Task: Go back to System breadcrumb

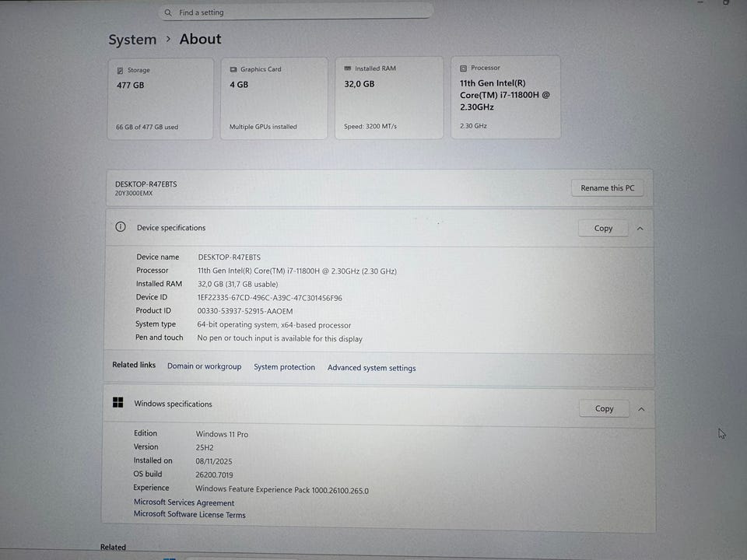Action: (x=132, y=40)
